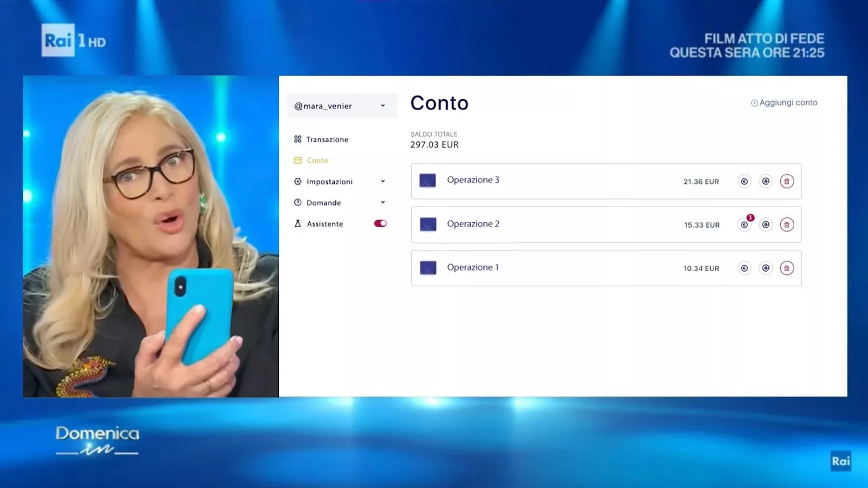
Task: Expand the Impostazioni submenu arrow
Action: (383, 181)
